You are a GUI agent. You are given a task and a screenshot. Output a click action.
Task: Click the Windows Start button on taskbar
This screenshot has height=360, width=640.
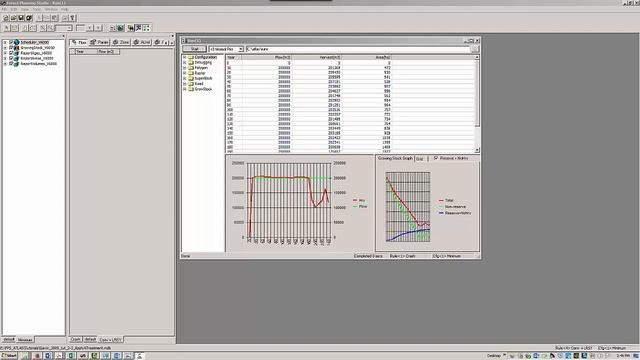click(x=9, y=356)
